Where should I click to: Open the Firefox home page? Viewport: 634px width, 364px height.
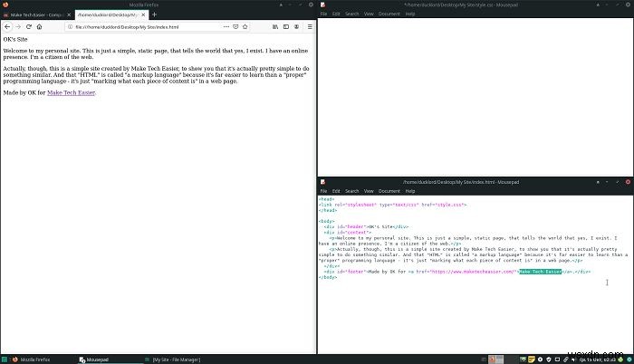pyautogui.click(x=39, y=26)
